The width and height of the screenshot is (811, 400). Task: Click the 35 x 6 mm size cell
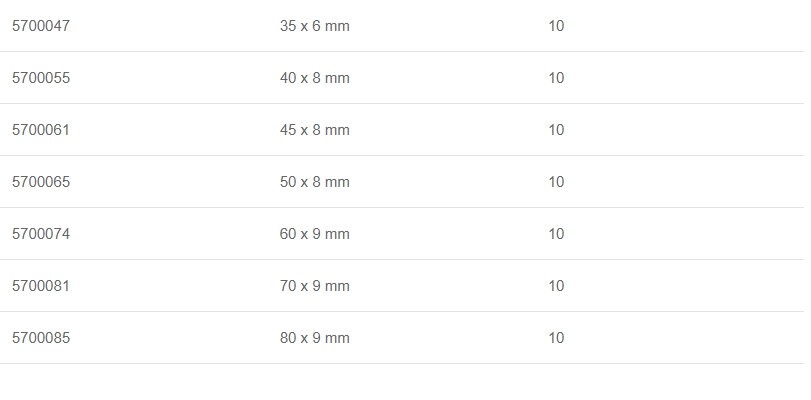pos(314,26)
